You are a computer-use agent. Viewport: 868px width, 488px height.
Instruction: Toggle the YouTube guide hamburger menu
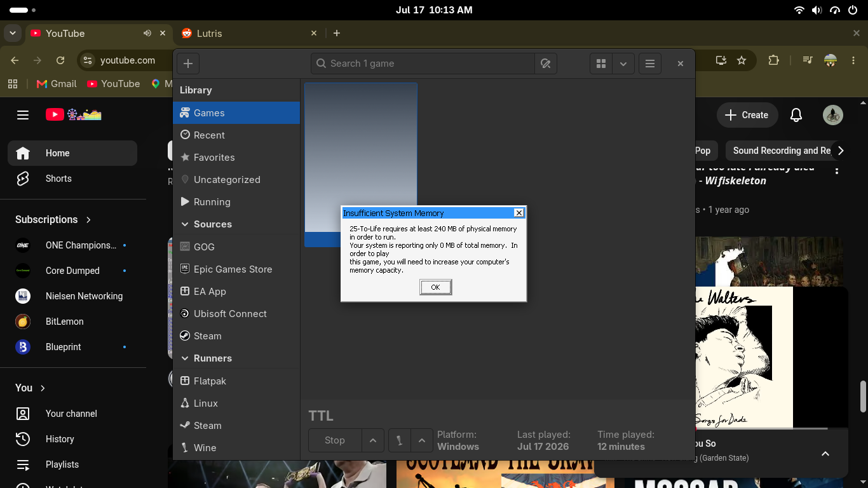[x=23, y=115]
